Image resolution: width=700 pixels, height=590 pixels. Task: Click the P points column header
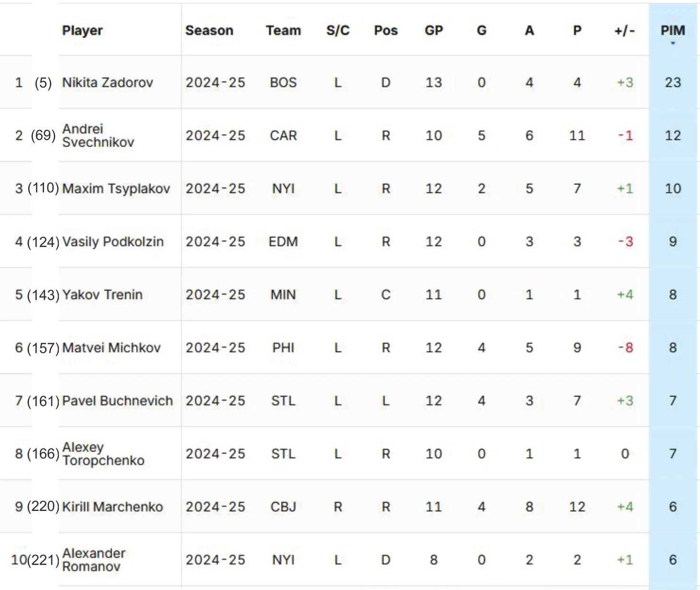coord(577,30)
